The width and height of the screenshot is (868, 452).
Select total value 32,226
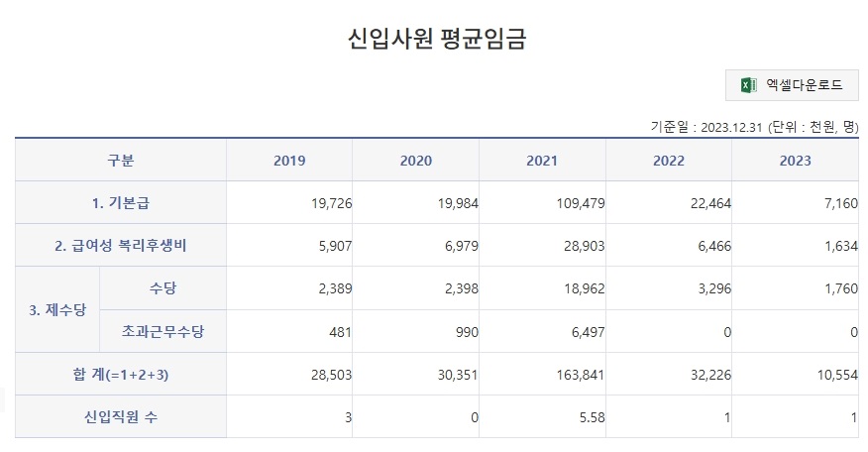710,375
